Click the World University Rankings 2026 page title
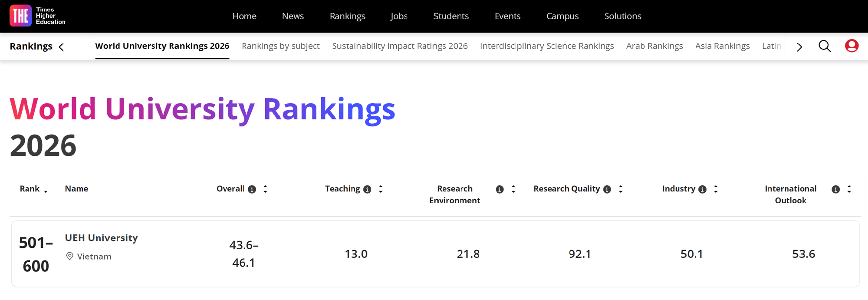 pos(203,127)
